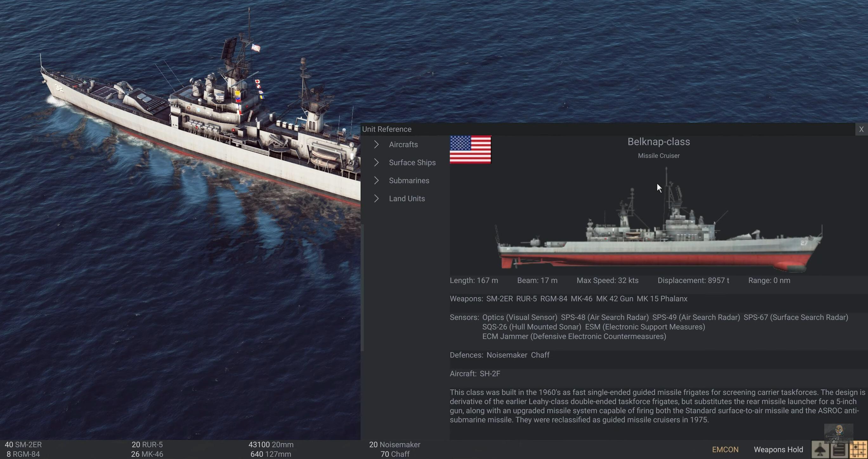Open the aircraft operations icon
The height and width of the screenshot is (459, 868).
coord(820,450)
